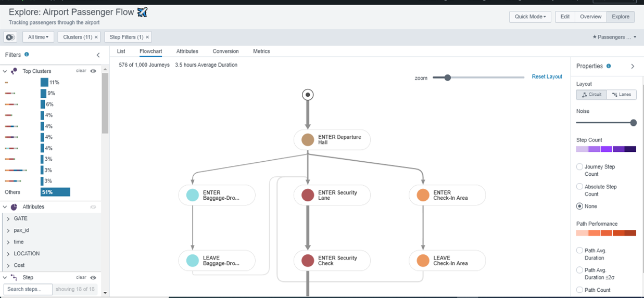
Task: Expand the Cost attribute
Action: tap(8, 266)
